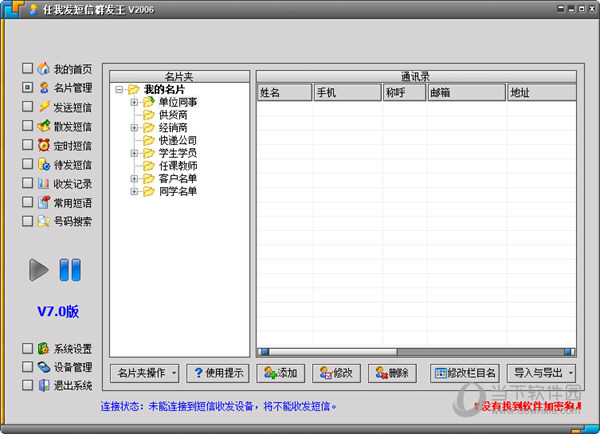Image resolution: width=600 pixels, height=434 pixels.
Task: Click the 同学名单 folder icon
Action: (x=148, y=191)
